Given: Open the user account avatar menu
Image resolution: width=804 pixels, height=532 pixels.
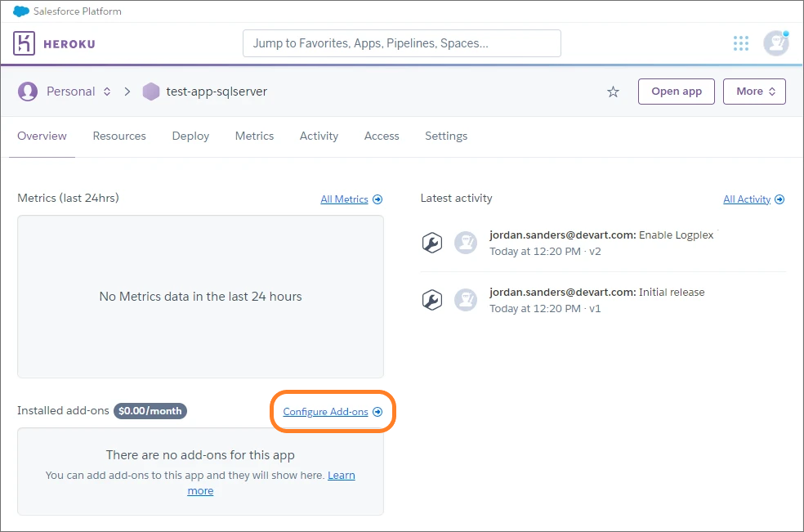Looking at the screenshot, I should point(775,43).
